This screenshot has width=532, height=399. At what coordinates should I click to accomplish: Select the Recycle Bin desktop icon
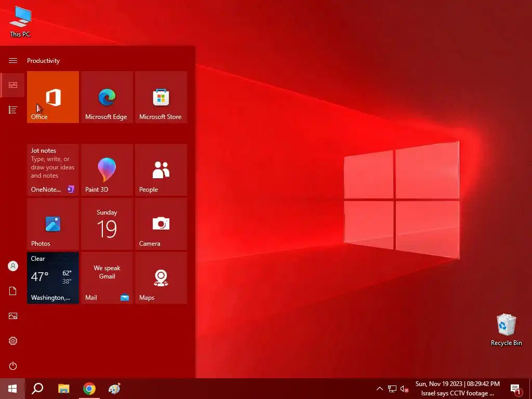[x=506, y=330]
